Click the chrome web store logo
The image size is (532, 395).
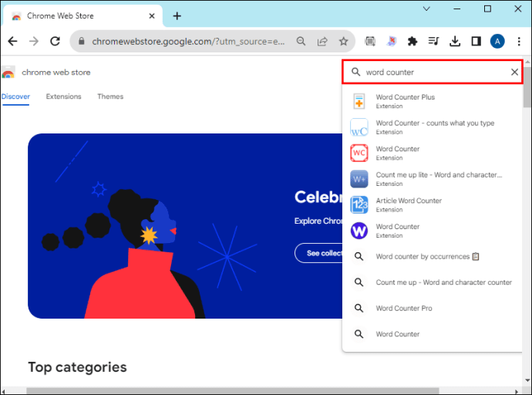click(x=8, y=73)
